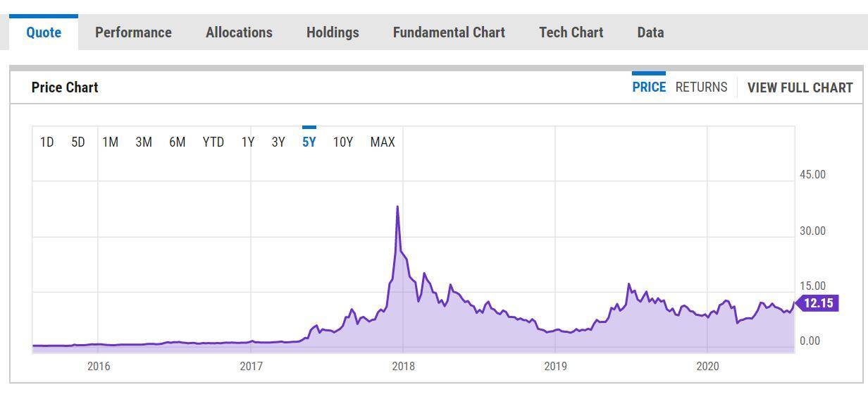Screen dimensions: 868x397
Task: Go to the Holdings tab
Action: 333,32
